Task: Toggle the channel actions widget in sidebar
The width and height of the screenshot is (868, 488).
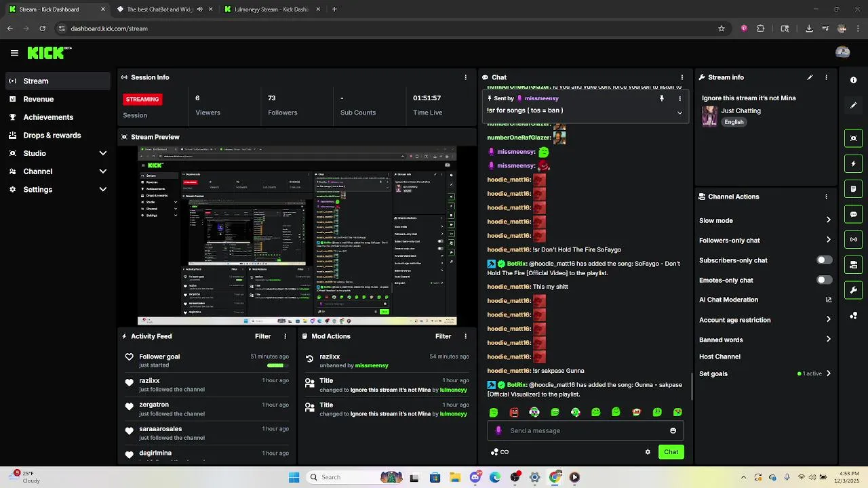Action: tap(854, 264)
